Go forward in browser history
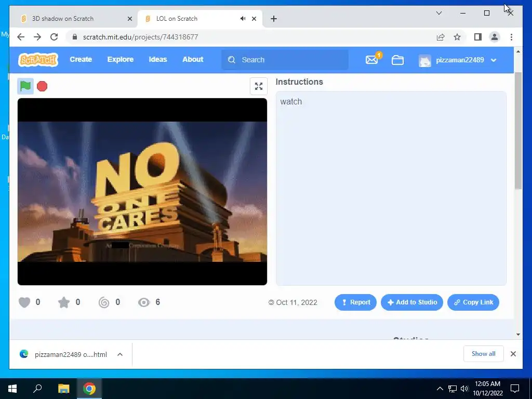The height and width of the screenshot is (399, 532). (x=37, y=37)
